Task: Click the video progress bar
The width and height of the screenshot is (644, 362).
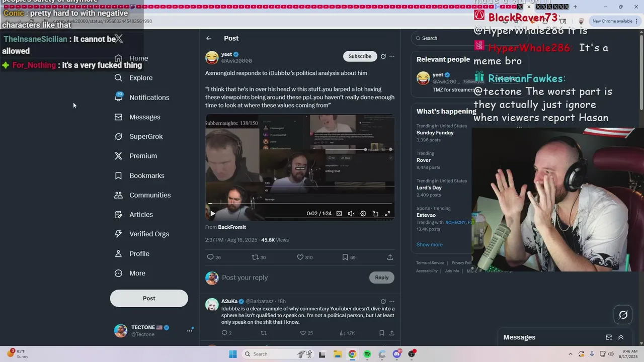Action: coord(300,204)
